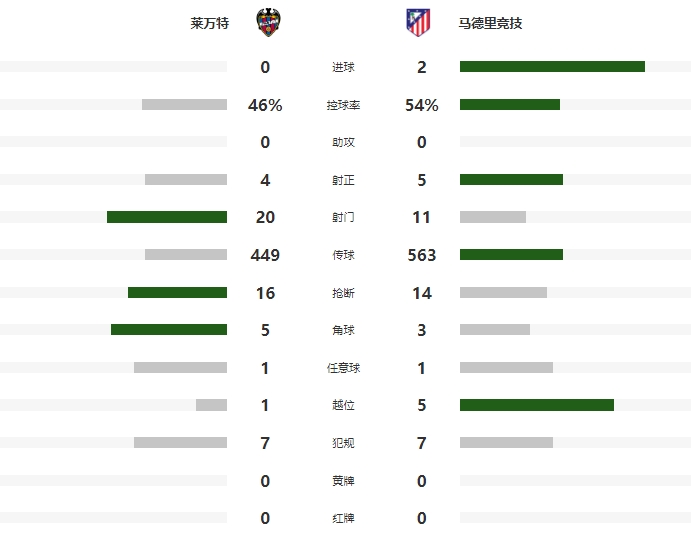This screenshot has height=540, width=691.
Task: Select the 传球 passes label
Action: click(343, 255)
